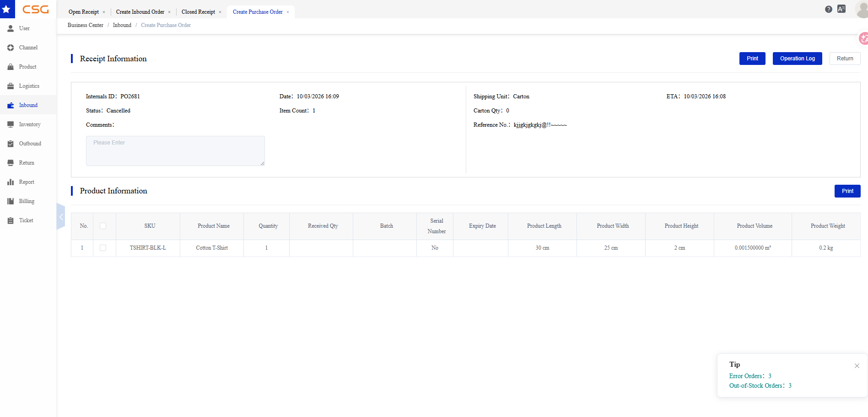
Task: Close the Create Inbound Order tab
Action: point(169,12)
